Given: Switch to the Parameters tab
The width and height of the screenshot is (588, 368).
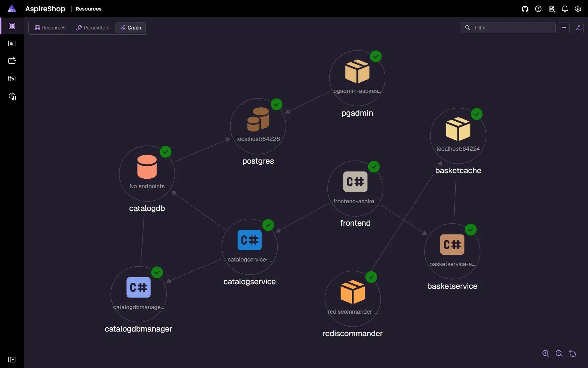Looking at the screenshot, I should [x=93, y=28].
